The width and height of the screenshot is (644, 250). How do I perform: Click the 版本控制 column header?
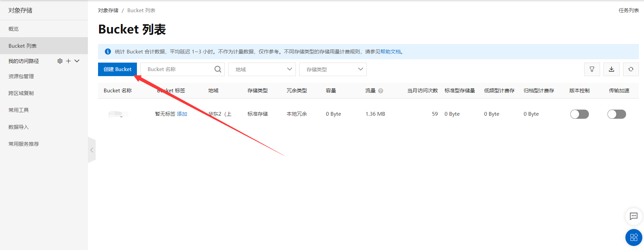(579, 91)
